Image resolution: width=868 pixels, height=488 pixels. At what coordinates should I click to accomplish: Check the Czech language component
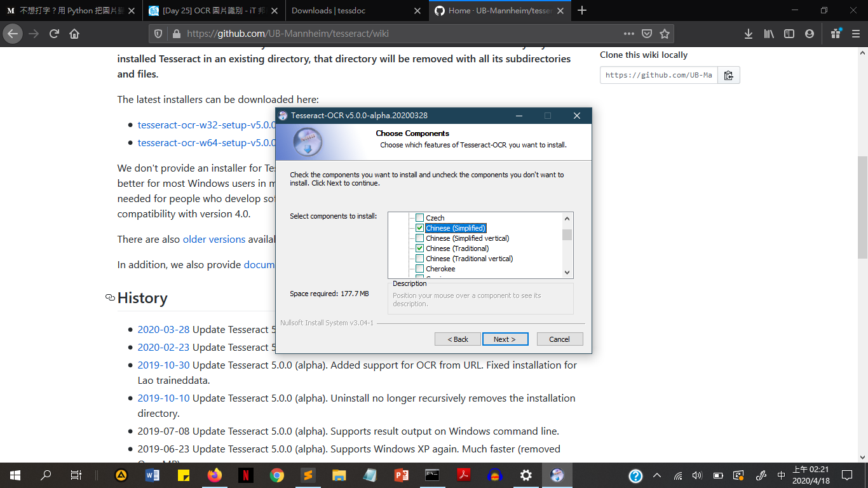tap(419, 218)
